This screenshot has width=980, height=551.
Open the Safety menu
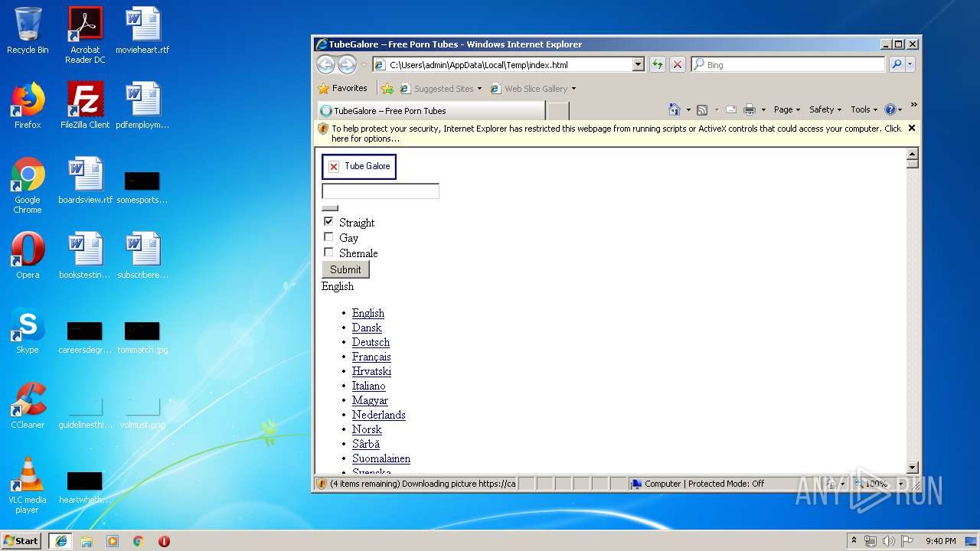(825, 109)
